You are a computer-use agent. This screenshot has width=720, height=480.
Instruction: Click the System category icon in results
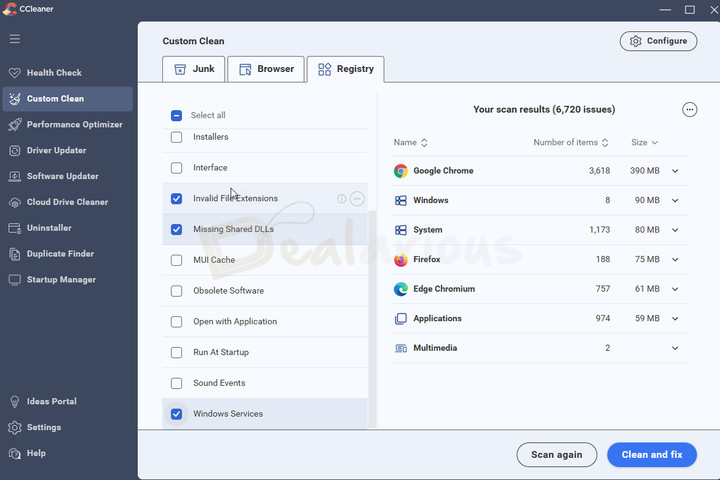(x=400, y=230)
